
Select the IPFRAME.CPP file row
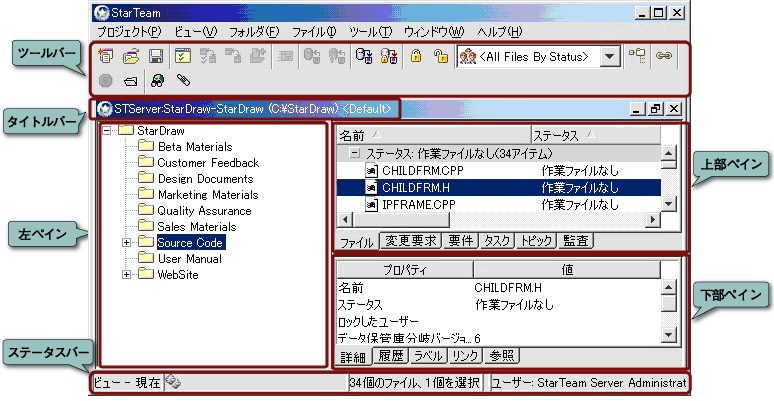(x=499, y=204)
